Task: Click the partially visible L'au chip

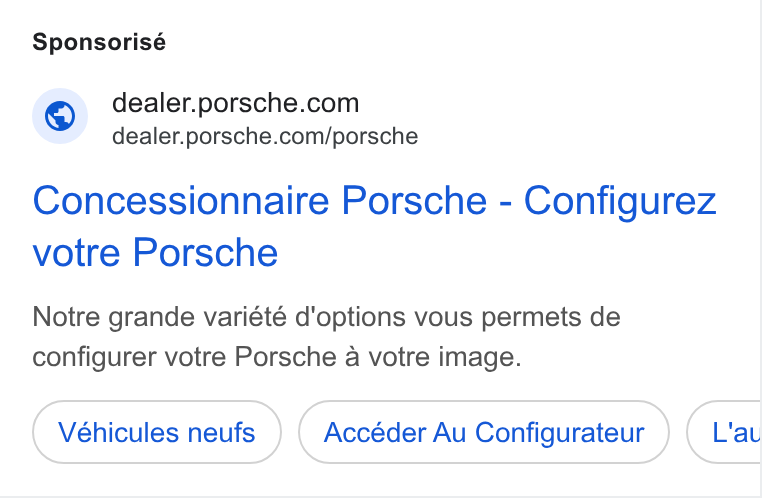Action: click(x=724, y=432)
